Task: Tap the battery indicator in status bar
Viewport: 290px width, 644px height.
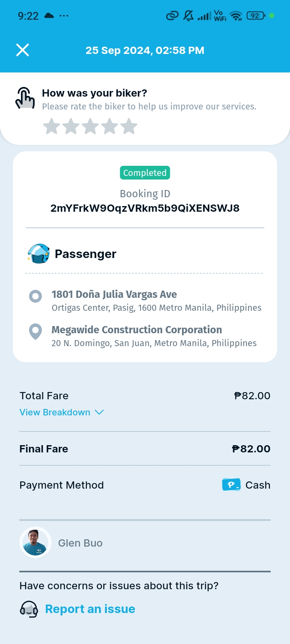Action: point(255,16)
